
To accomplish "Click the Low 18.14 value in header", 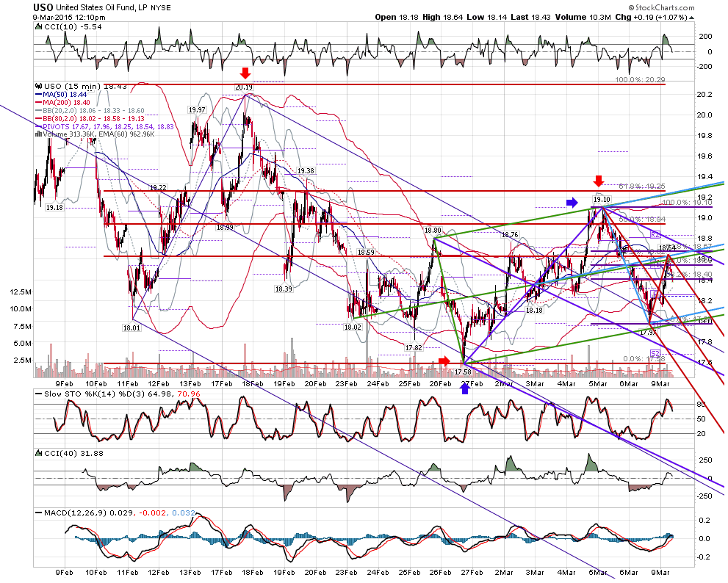I will coord(486,17).
